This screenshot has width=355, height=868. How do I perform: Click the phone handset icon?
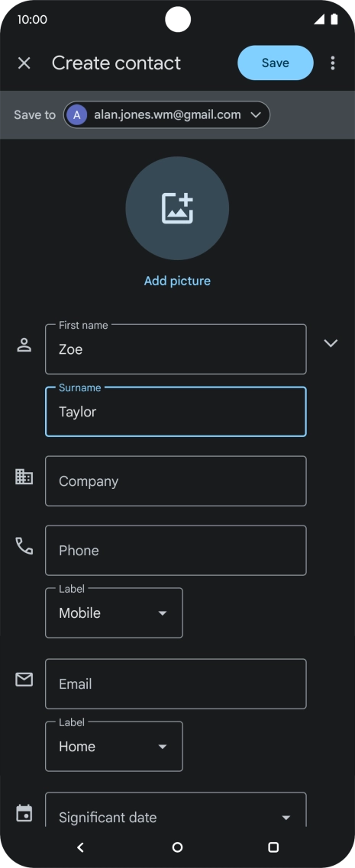coord(24,546)
